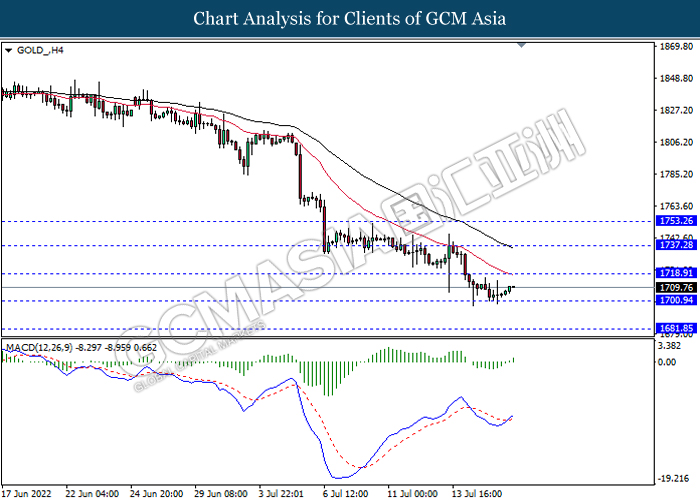Click the 1785.20 price axis value
Viewport: 700px width, 500px height.
[676, 174]
